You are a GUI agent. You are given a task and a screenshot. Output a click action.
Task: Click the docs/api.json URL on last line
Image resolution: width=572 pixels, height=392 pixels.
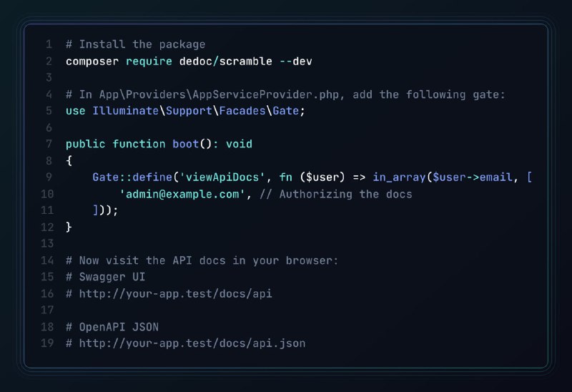[192, 343]
